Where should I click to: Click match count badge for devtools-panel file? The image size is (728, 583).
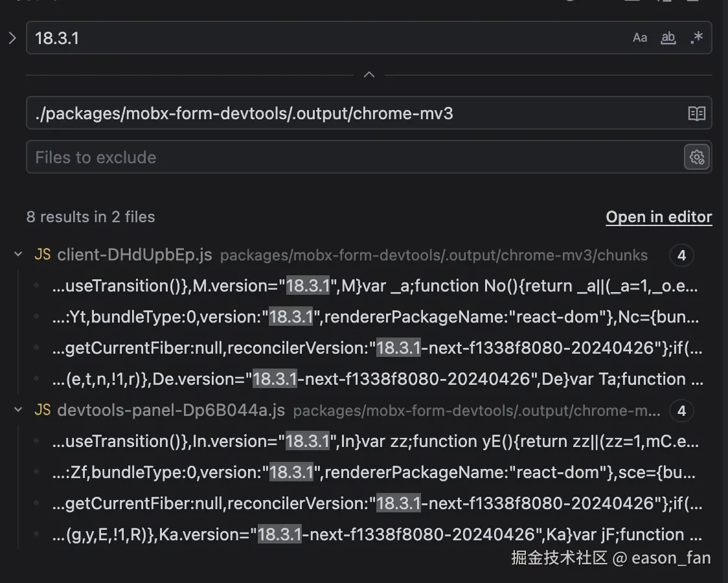coord(681,411)
